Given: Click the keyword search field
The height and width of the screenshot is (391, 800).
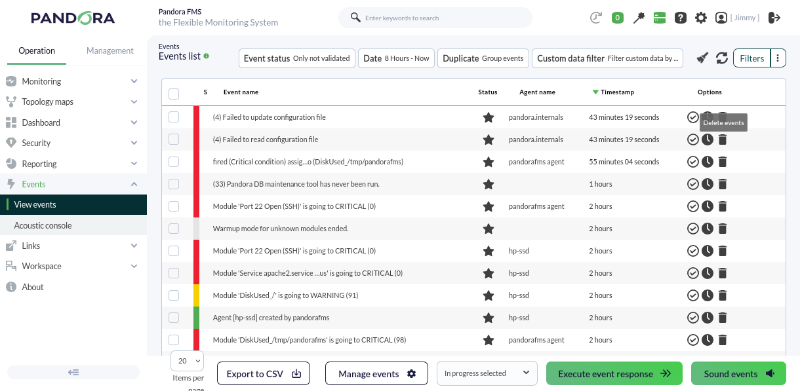Looking at the screenshot, I should (435, 18).
